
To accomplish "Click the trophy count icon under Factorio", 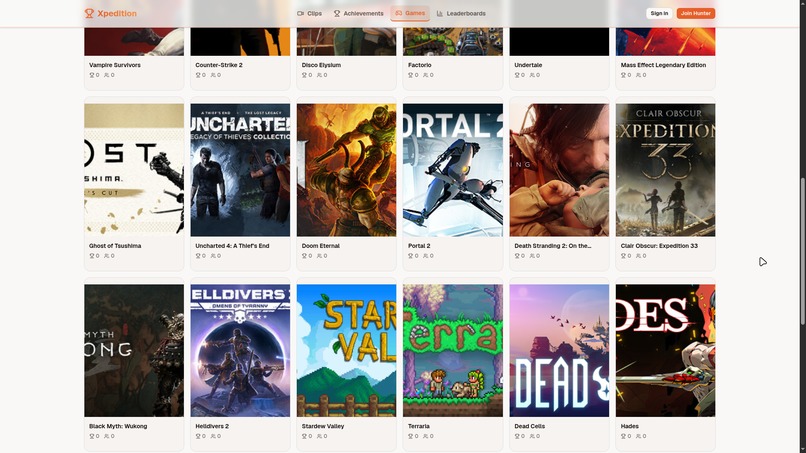I will [411, 75].
